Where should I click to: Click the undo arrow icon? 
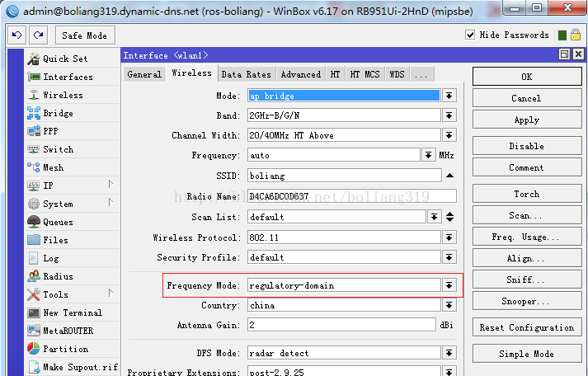tap(16, 35)
